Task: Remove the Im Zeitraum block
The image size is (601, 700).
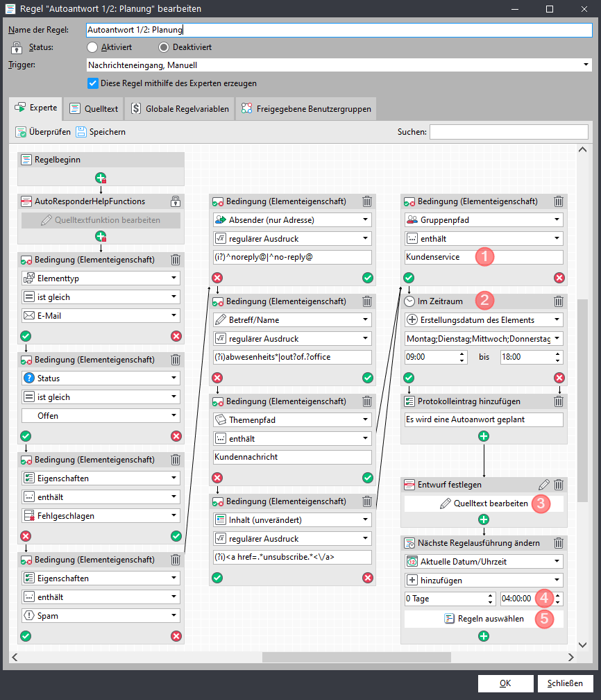Action: (x=559, y=301)
